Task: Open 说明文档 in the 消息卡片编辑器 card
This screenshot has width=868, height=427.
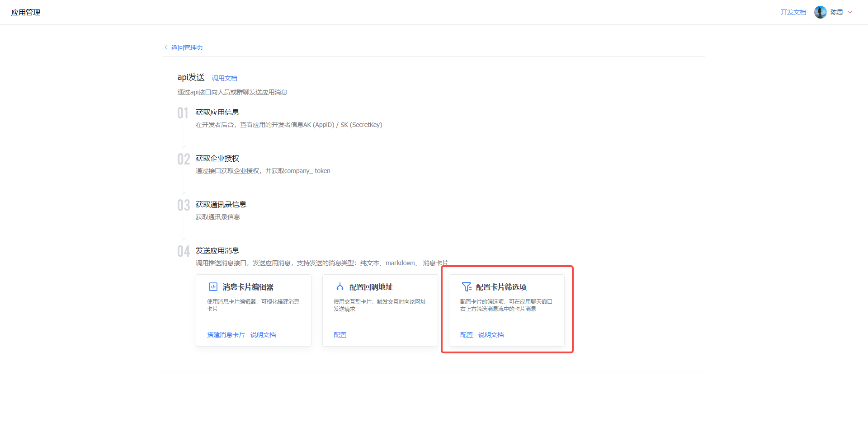Action: tap(263, 335)
